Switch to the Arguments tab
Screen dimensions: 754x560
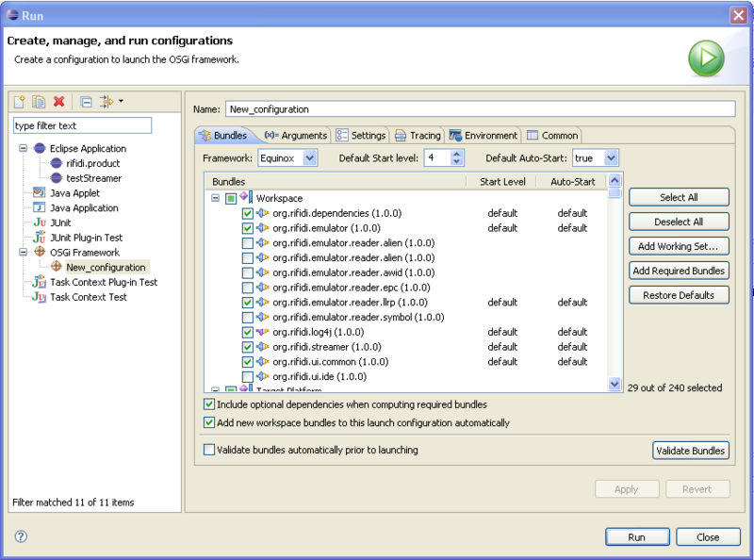[296, 135]
